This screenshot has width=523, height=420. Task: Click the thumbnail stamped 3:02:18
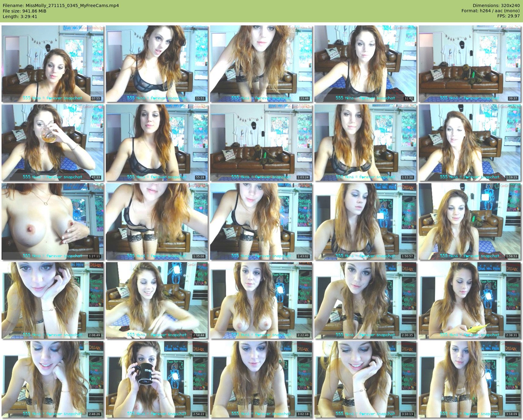pyautogui.click(x=261, y=379)
